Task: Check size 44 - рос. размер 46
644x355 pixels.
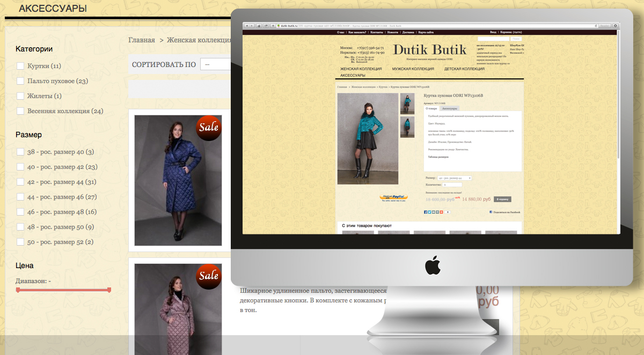Action: [x=20, y=197]
